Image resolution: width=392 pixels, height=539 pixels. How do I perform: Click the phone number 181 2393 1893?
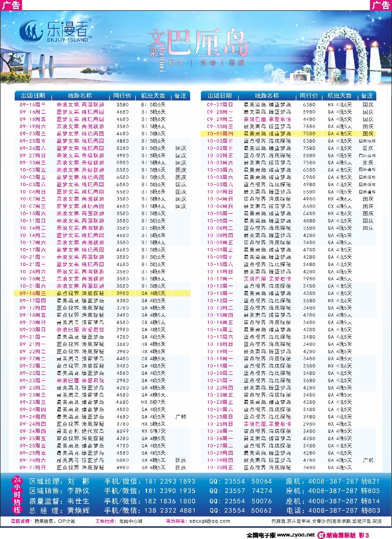(170, 481)
